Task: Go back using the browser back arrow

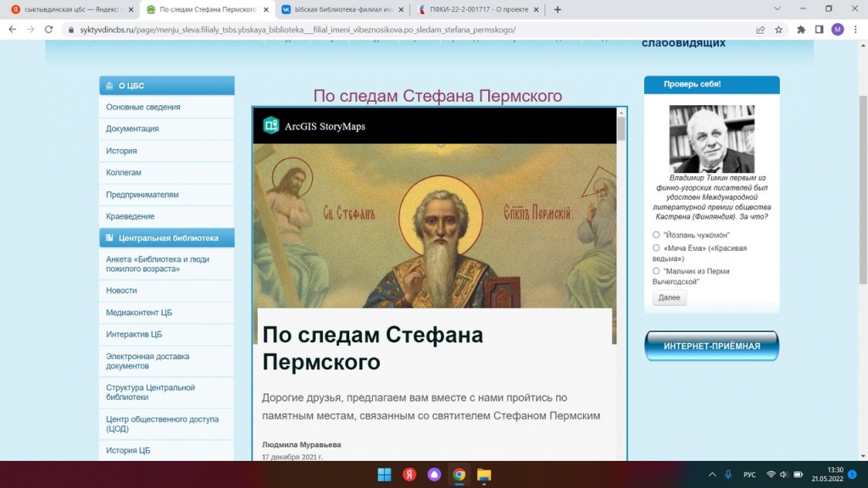Action: coord(12,30)
